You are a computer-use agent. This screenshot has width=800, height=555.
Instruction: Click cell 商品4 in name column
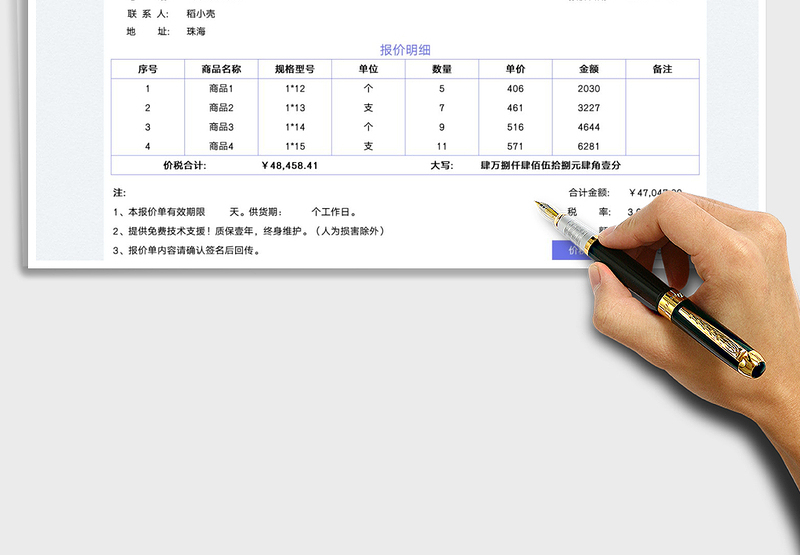tap(221, 146)
